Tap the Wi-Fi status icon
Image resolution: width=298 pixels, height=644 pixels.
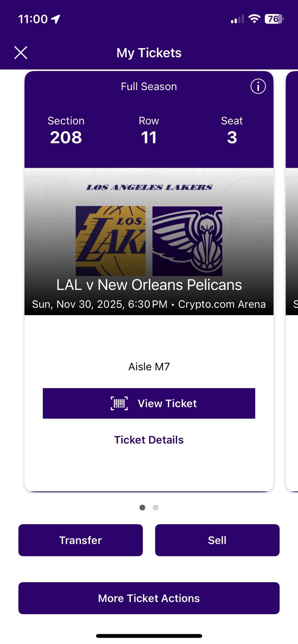pos(254,19)
